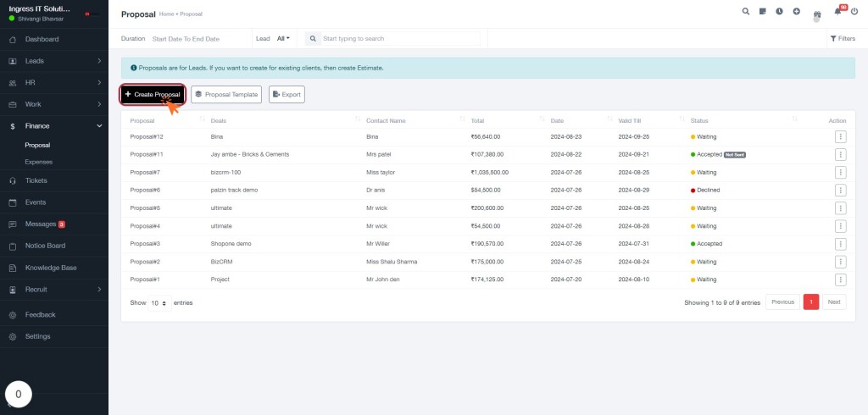Screen dimensions: 868x415
Task: Click the search magnifier icon in header
Action: coord(746,11)
